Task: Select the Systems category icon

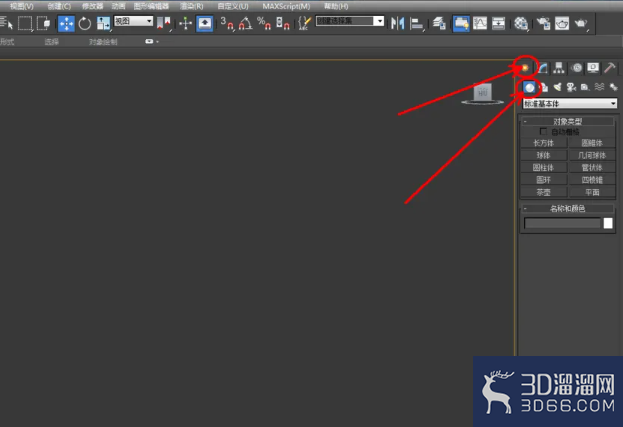Action: [x=613, y=87]
